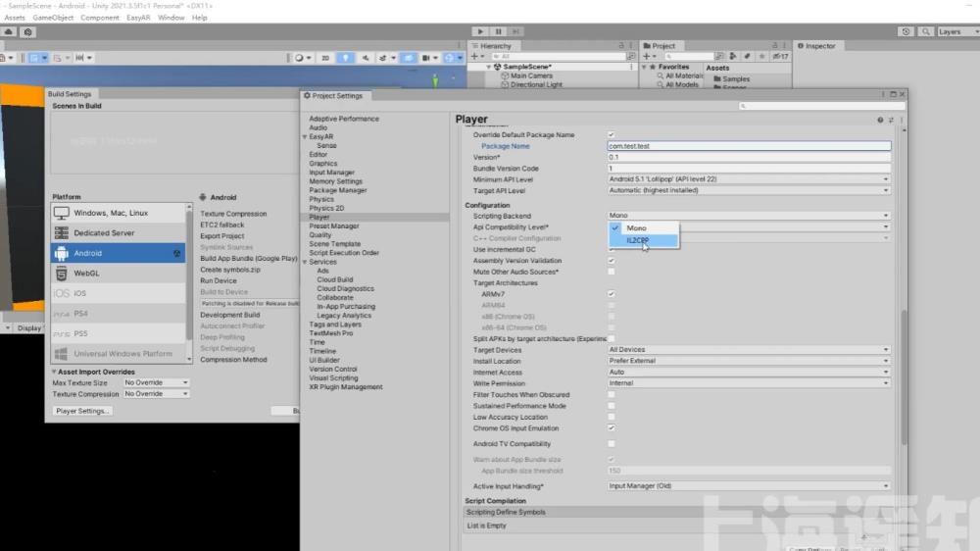
Task: Toggle Override Default Package Name checkbox
Action: tap(612, 134)
